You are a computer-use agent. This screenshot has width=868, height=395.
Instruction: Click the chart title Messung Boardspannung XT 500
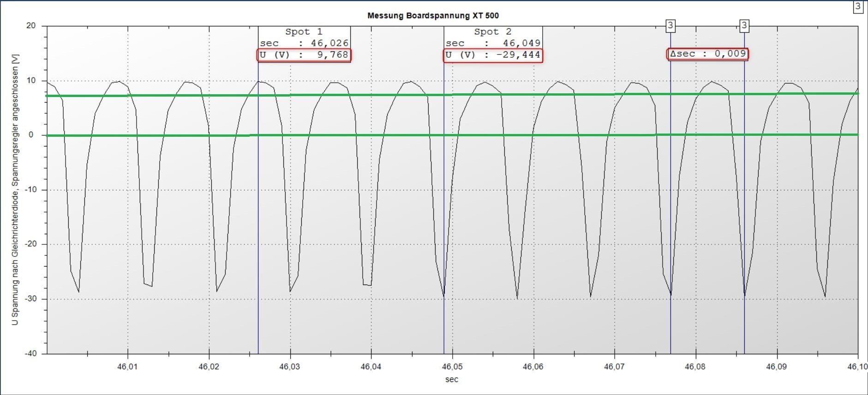tap(432, 16)
